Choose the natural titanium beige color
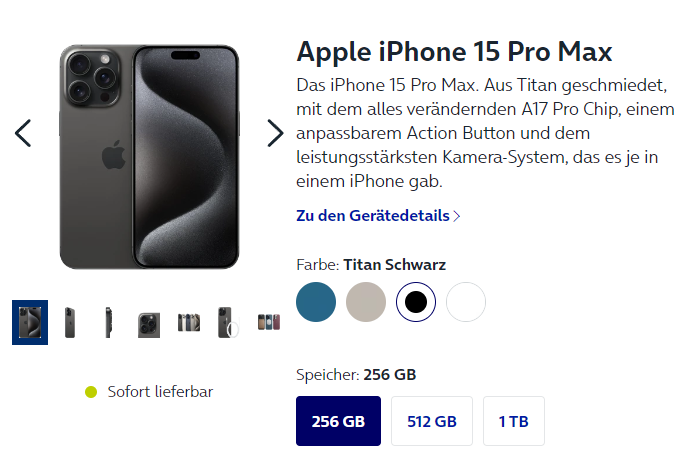This screenshot has height=475, width=695. coord(366,302)
